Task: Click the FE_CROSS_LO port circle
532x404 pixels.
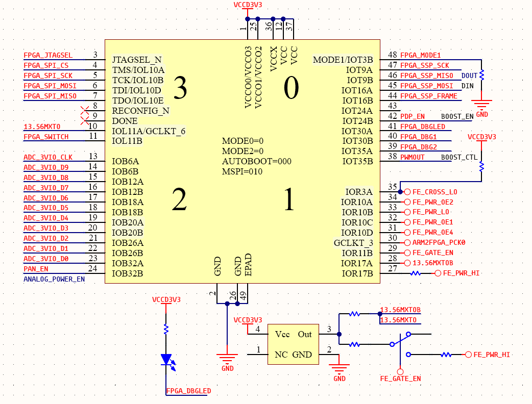Action: click(407, 192)
